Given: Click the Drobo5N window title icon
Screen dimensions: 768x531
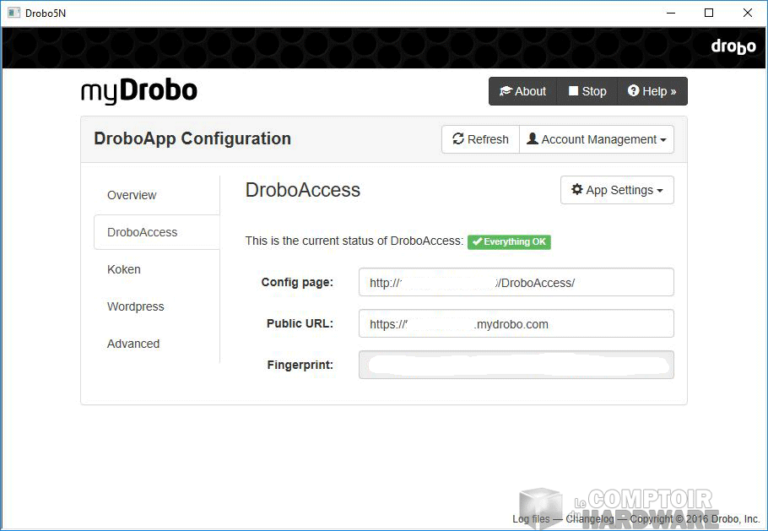Looking at the screenshot, I should click(11, 13).
